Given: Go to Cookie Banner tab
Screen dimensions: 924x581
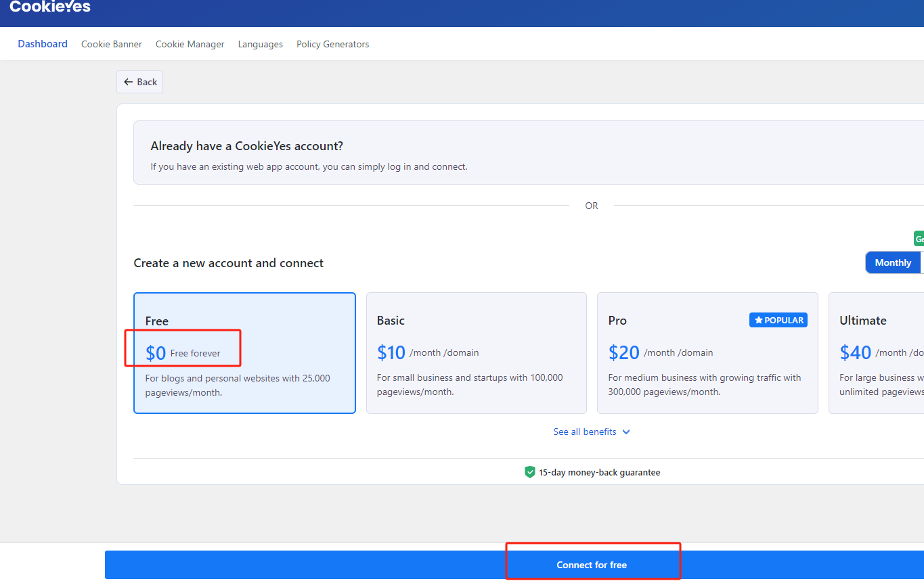Looking at the screenshot, I should tap(112, 44).
